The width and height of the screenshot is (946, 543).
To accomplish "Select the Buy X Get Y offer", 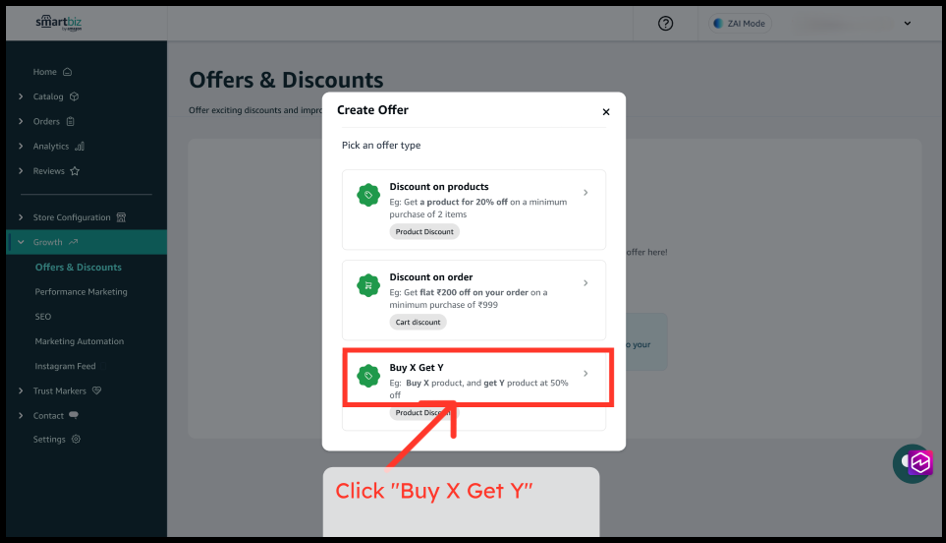I will point(474,390).
